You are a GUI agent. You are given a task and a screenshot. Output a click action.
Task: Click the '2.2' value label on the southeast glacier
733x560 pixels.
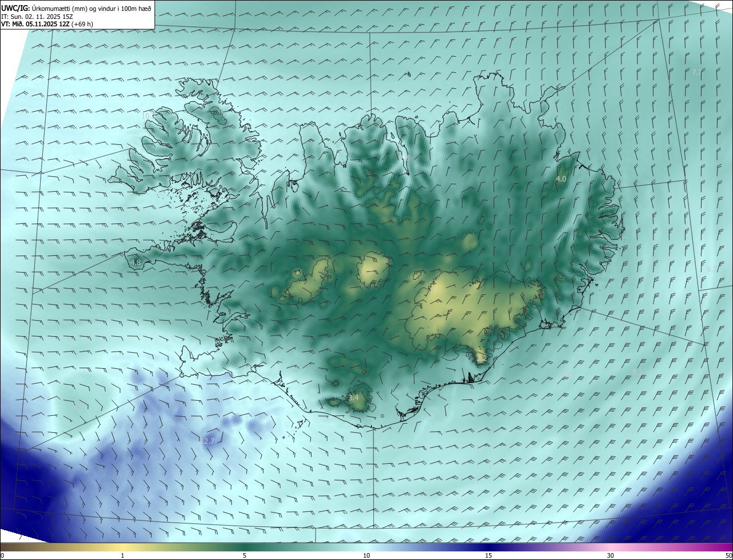481,358
